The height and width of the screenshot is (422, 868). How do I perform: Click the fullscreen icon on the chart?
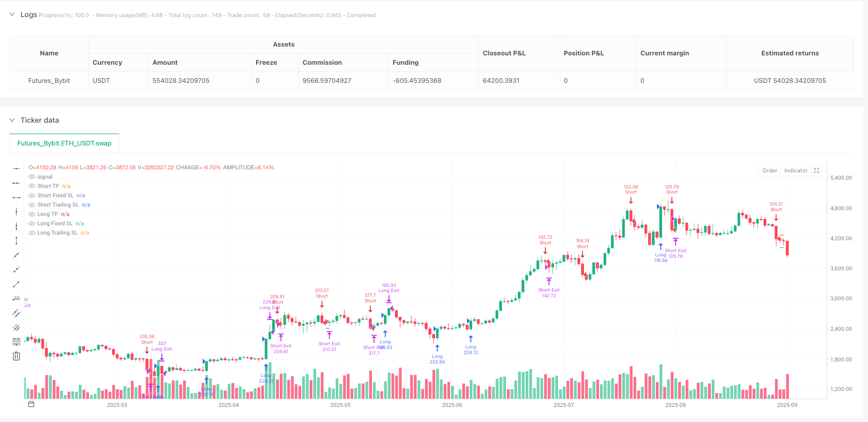click(816, 170)
